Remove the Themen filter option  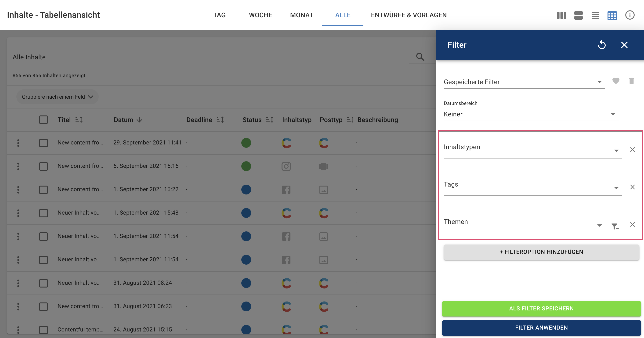click(633, 224)
